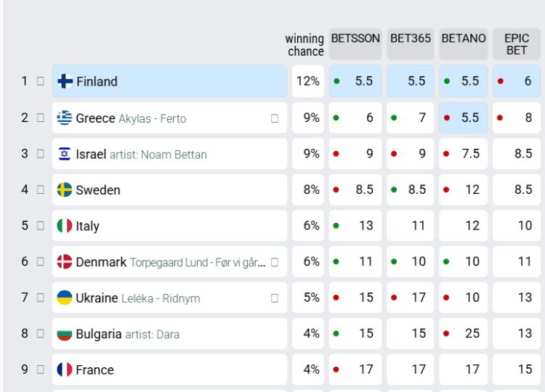Click the Italy flag icon

tap(65, 226)
